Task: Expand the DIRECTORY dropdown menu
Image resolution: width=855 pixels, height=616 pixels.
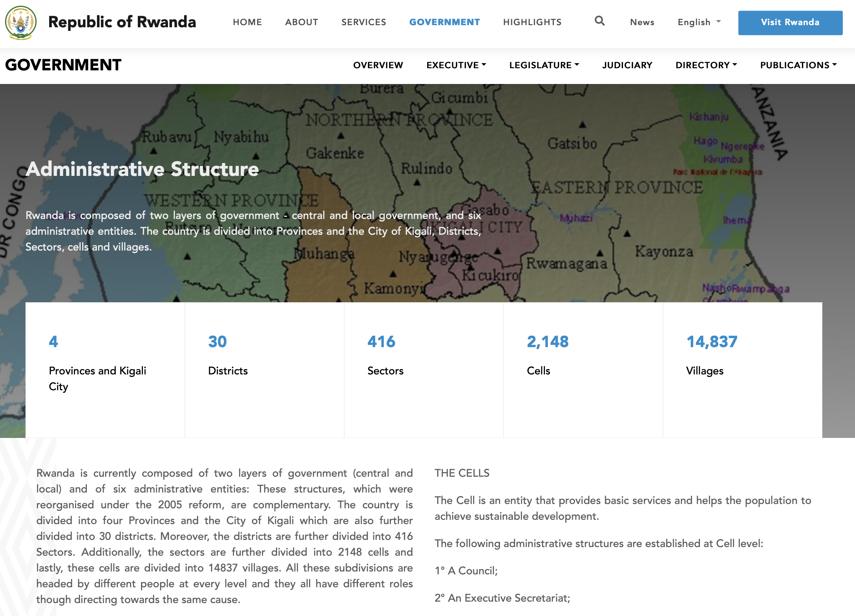Action: click(x=706, y=65)
